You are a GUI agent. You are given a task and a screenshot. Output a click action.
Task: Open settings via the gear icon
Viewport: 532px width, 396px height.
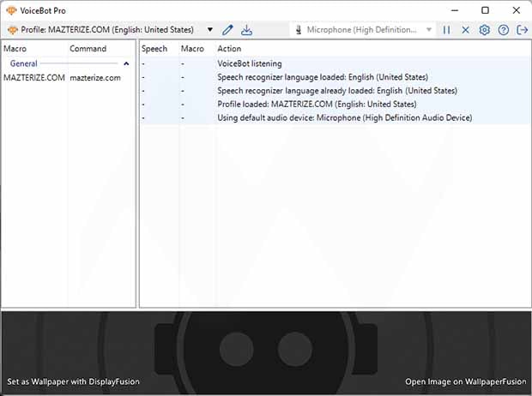(485, 30)
